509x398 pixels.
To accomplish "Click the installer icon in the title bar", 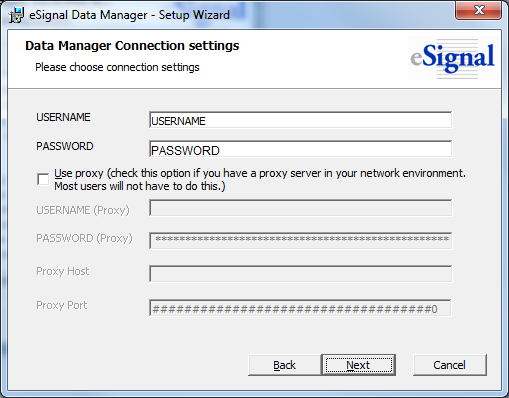I will [16, 15].
